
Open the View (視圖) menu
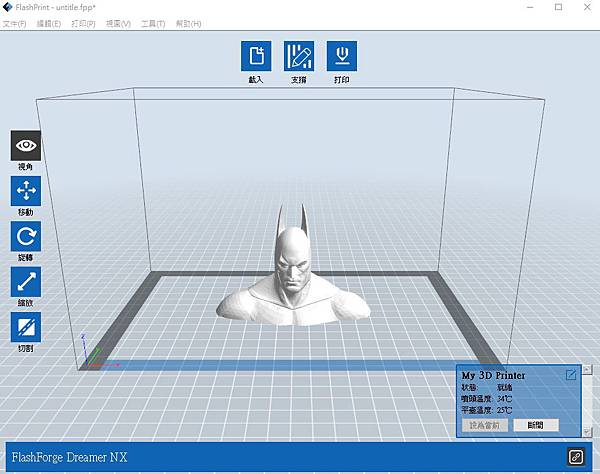[x=118, y=24]
